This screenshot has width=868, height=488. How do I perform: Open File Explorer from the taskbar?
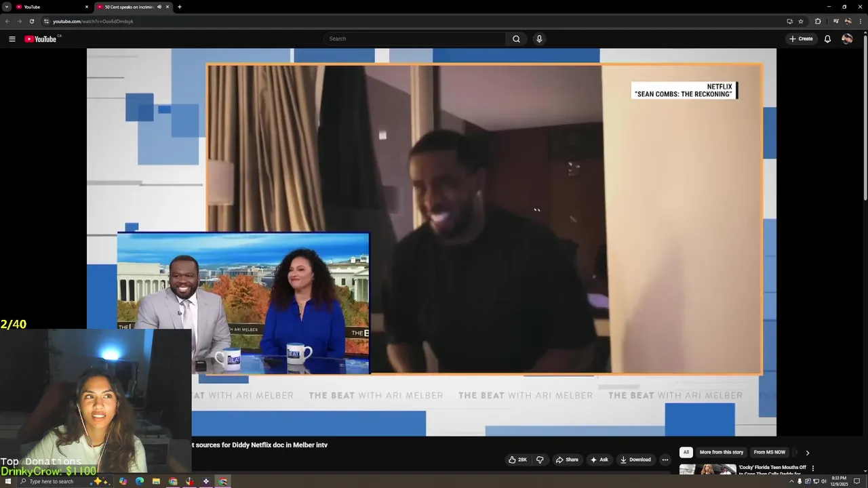pyautogui.click(x=156, y=481)
